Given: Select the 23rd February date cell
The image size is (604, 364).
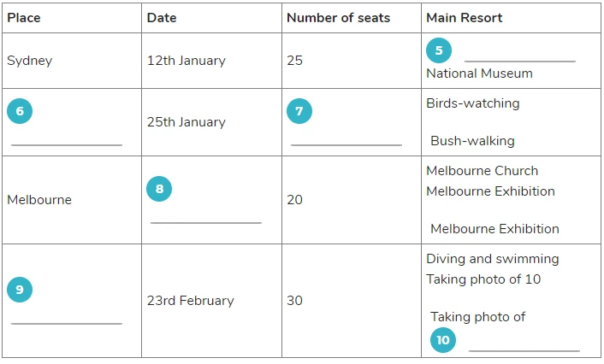Looking at the screenshot, I should coord(211,301).
